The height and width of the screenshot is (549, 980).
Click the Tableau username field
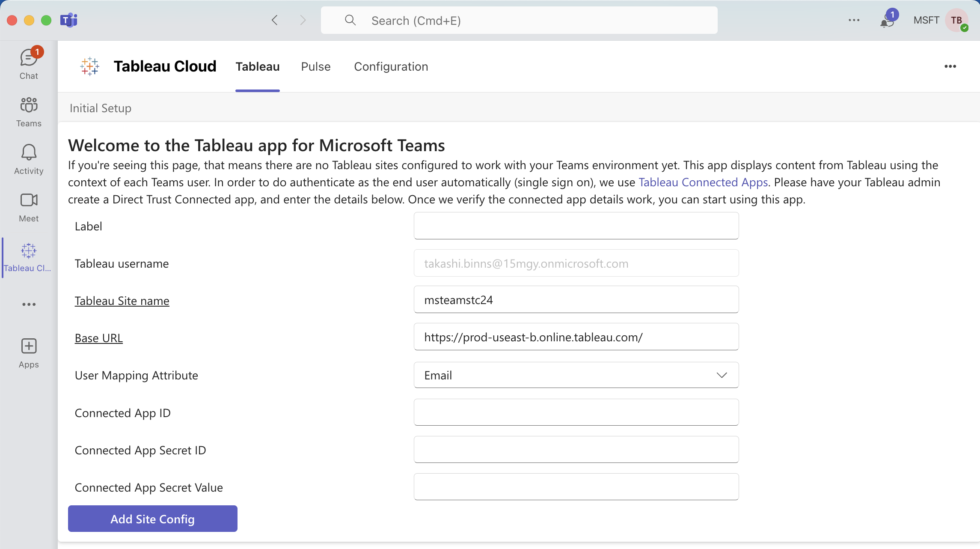[x=576, y=263]
